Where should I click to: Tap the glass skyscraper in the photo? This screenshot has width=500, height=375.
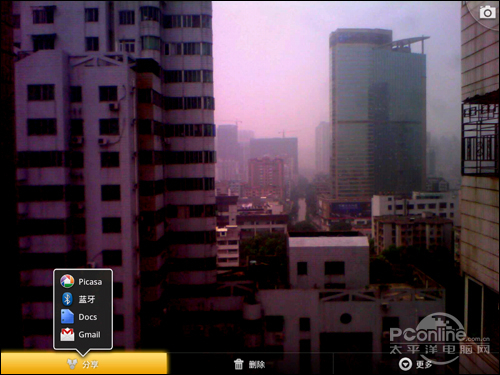378,113
